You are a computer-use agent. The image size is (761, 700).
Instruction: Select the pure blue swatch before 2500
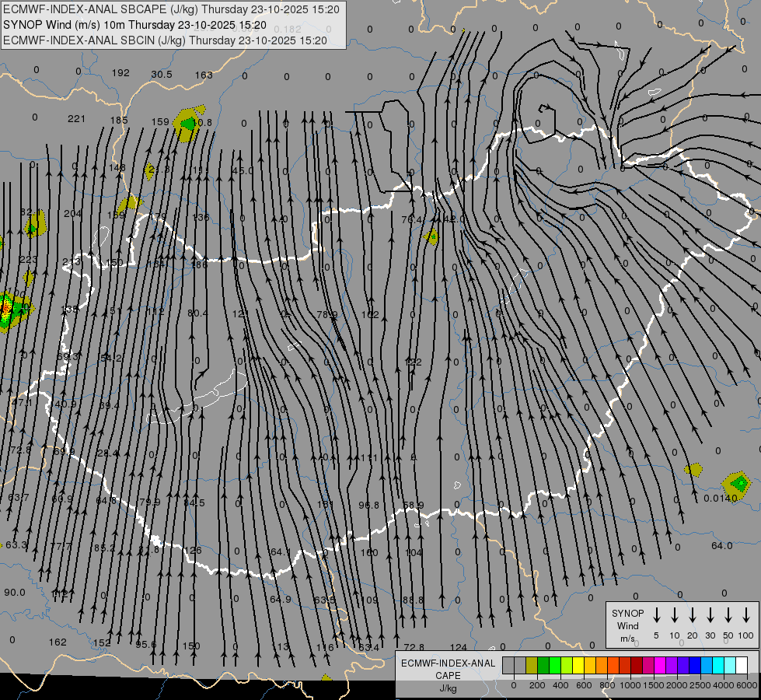[694, 666]
